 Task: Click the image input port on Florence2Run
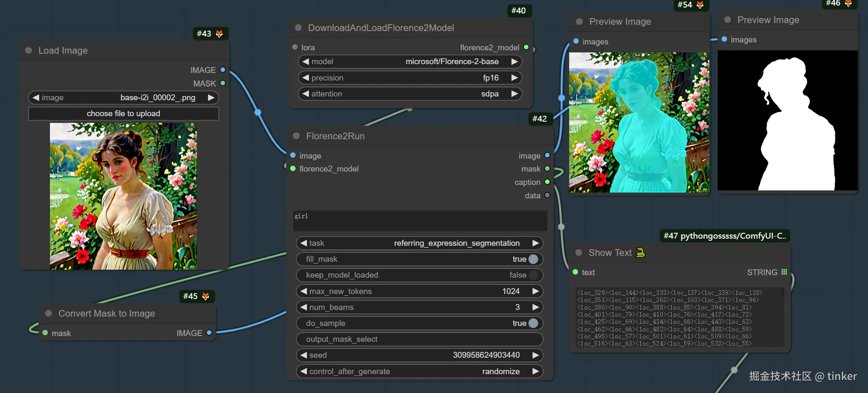[x=293, y=156]
